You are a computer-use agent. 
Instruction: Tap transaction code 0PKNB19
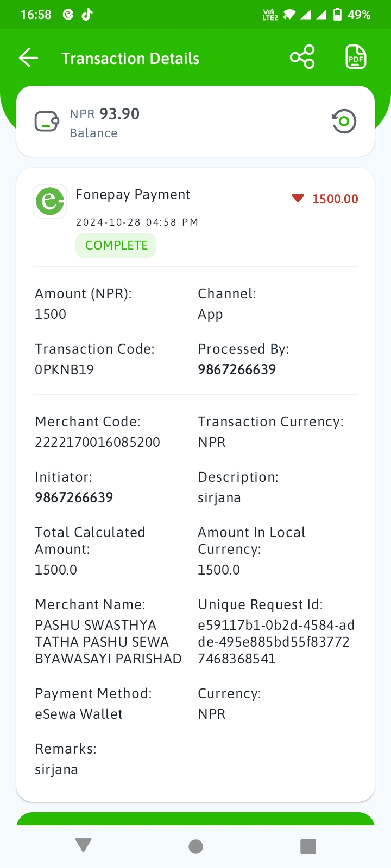64,369
